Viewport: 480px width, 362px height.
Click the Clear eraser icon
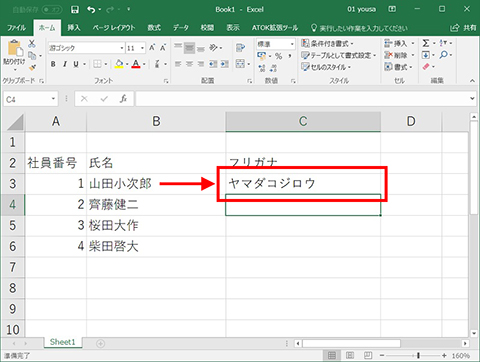click(x=426, y=67)
